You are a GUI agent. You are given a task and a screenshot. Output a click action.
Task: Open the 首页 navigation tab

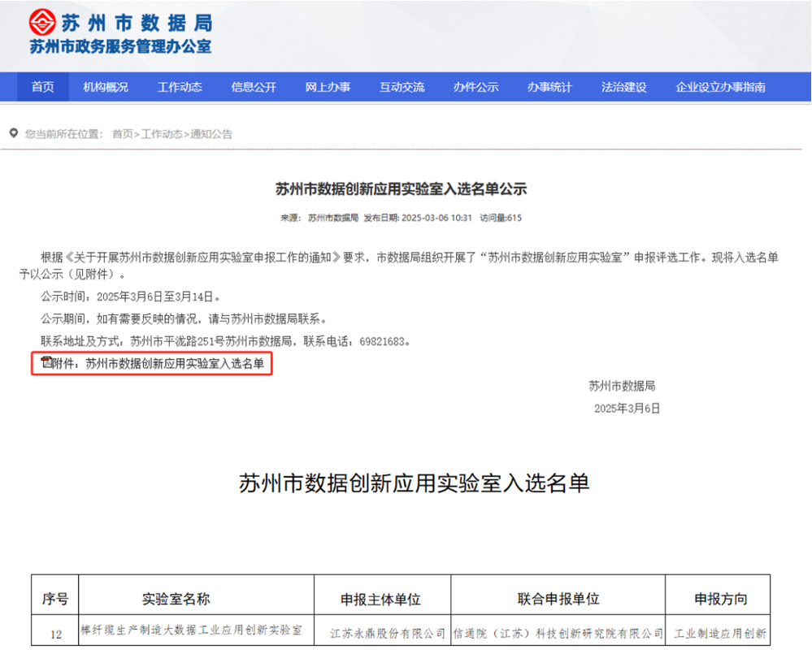click(x=42, y=87)
